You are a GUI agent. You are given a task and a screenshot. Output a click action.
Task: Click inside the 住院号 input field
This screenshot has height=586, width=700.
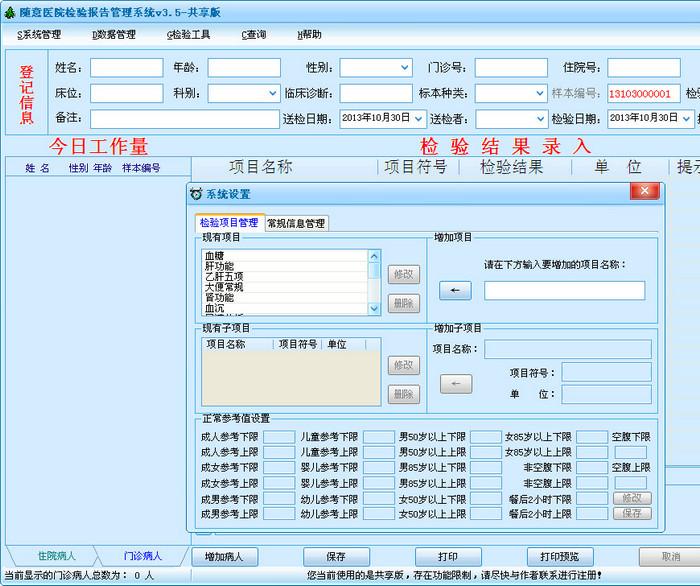[x=644, y=68]
